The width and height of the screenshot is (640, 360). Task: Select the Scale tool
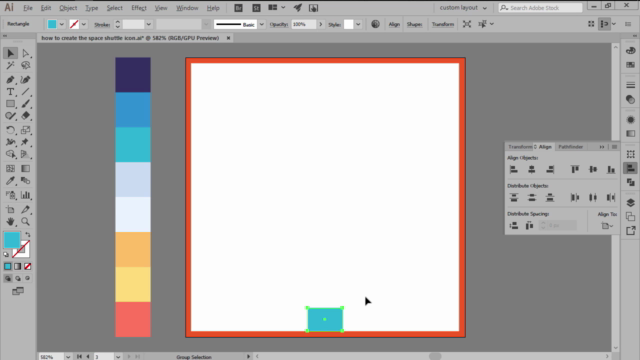coord(26,130)
